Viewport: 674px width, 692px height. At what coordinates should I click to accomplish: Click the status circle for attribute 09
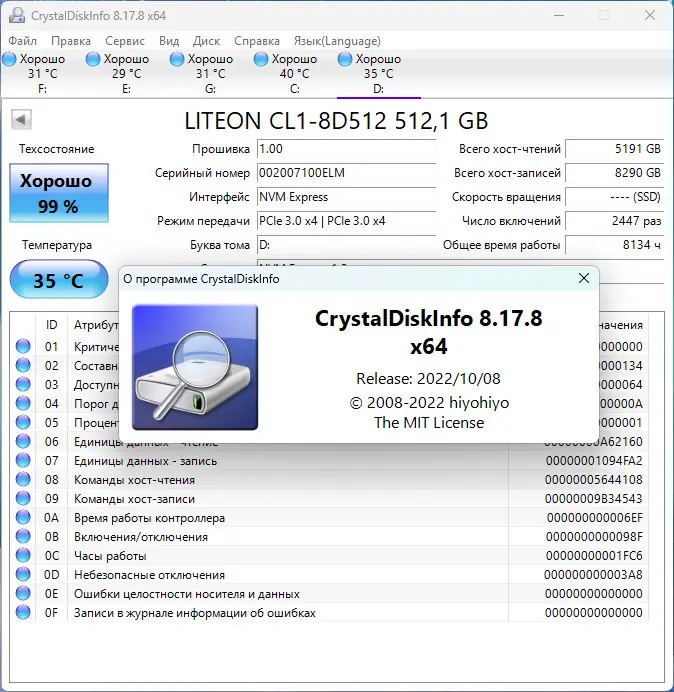click(x=23, y=498)
